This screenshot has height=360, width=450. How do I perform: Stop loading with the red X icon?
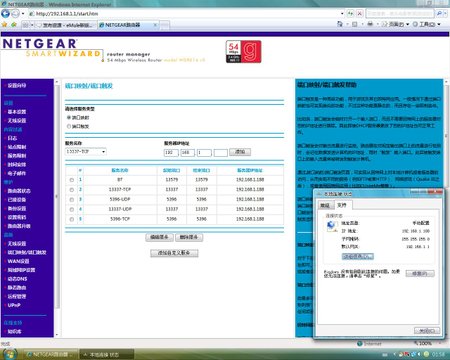[360, 14]
